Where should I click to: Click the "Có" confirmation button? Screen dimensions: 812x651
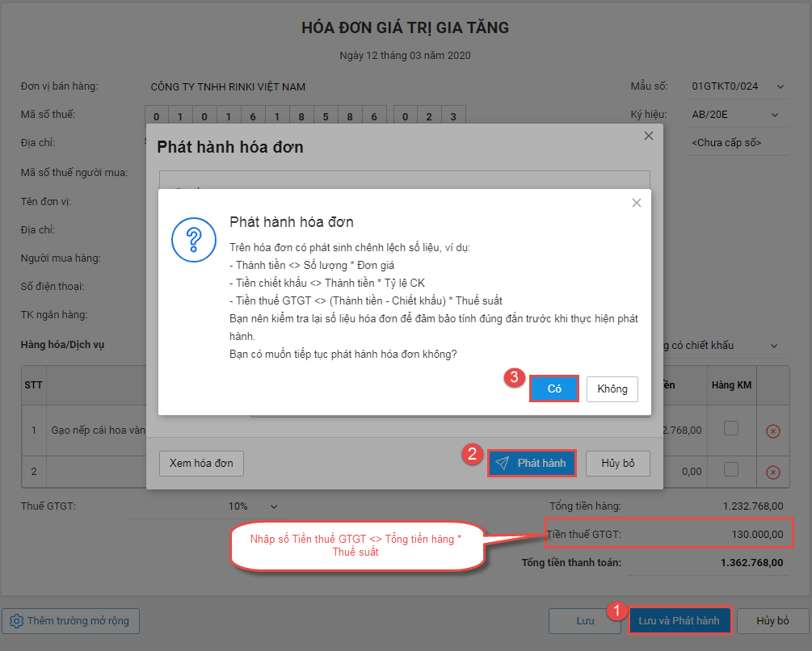point(554,388)
